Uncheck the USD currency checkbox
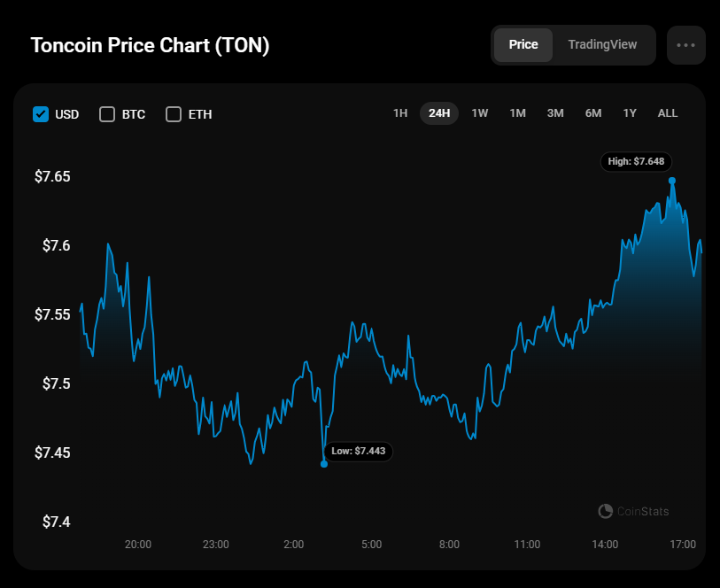Viewport: 720px width, 588px height. coord(41,114)
